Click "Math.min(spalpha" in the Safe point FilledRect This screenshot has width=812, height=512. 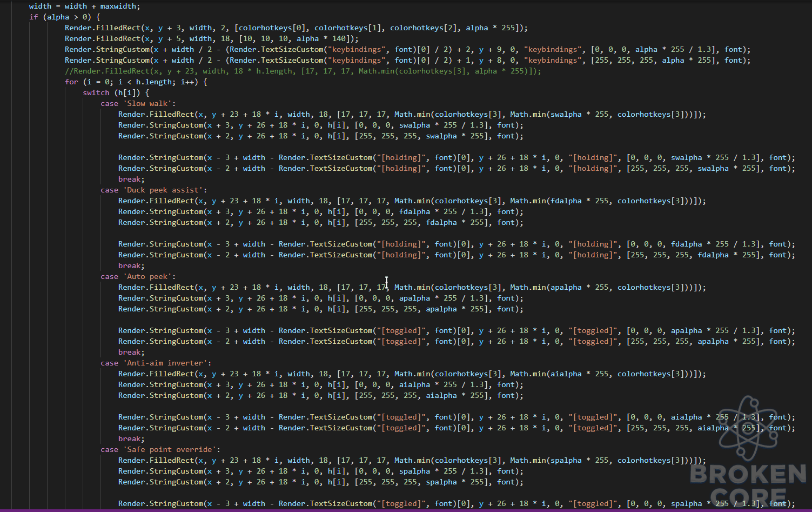pos(546,460)
